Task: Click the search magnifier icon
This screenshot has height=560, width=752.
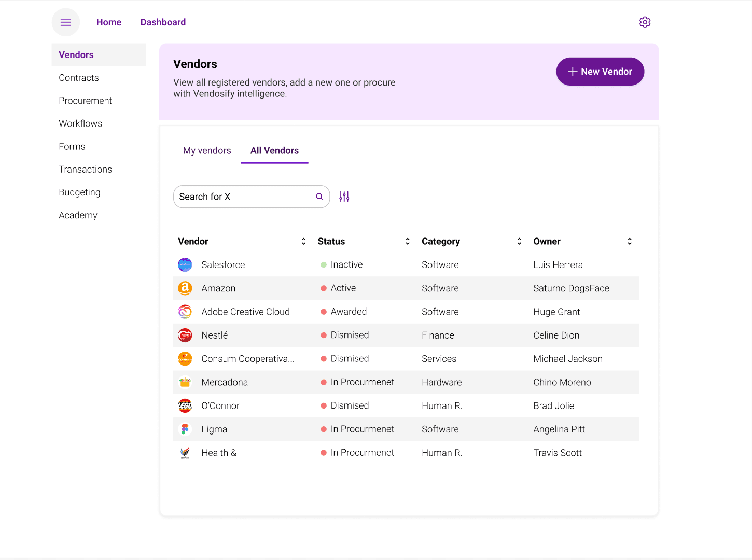Action: pyautogui.click(x=319, y=197)
